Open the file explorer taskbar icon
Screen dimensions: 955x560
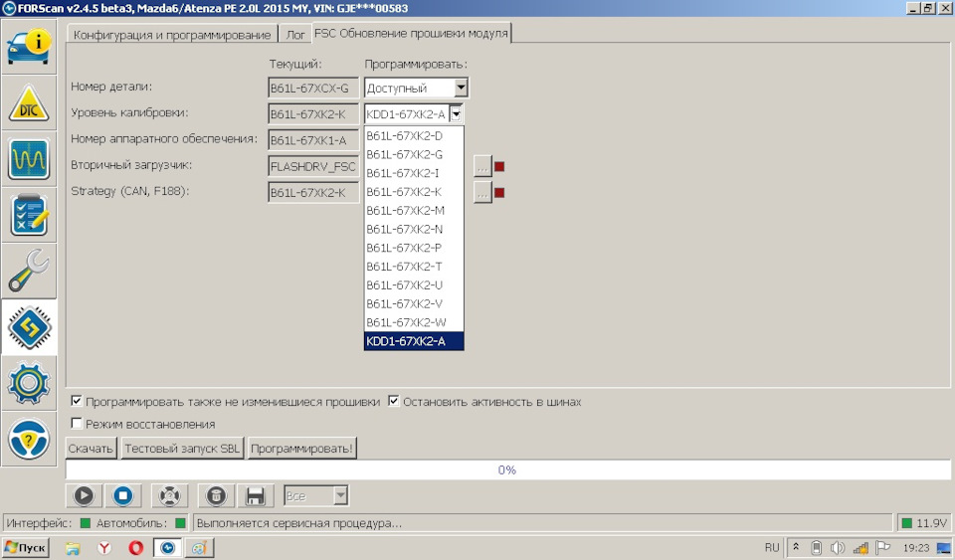[x=73, y=548]
